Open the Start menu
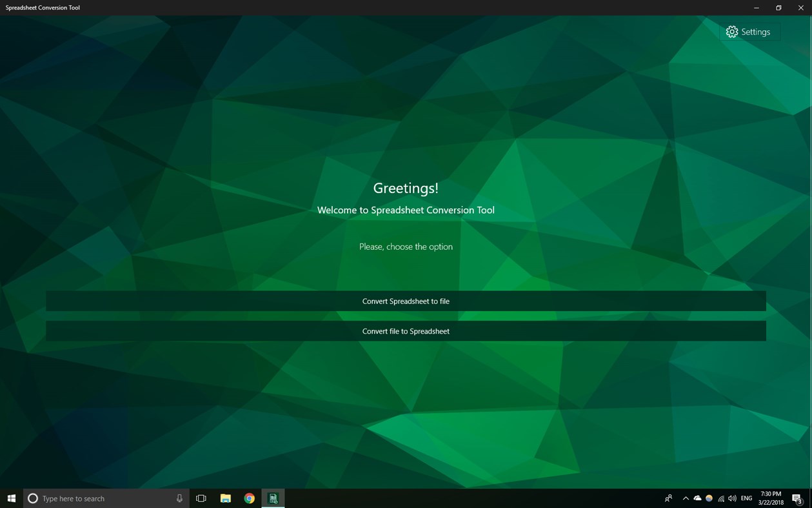 pyautogui.click(x=11, y=498)
